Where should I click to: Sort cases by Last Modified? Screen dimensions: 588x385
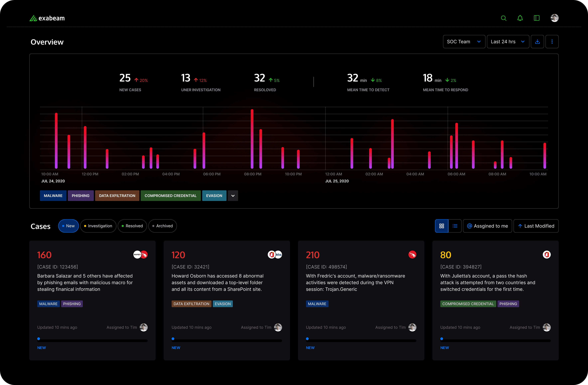click(x=536, y=226)
